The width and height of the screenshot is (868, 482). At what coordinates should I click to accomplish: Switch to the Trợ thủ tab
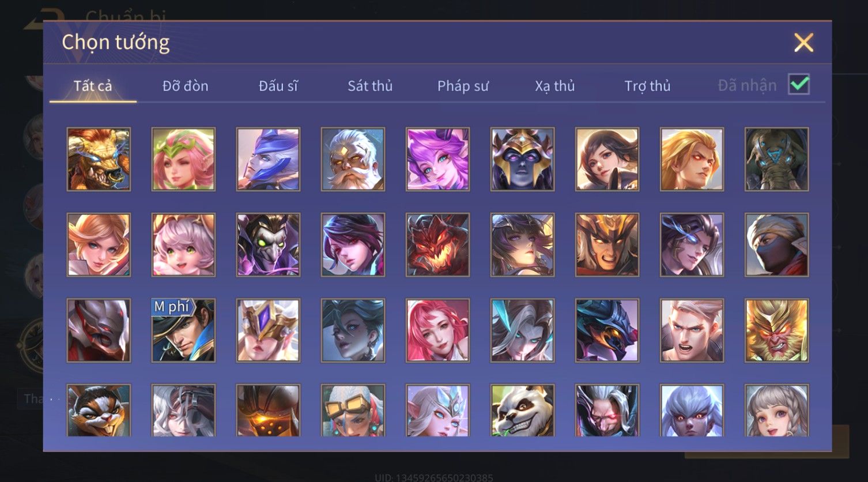point(647,86)
